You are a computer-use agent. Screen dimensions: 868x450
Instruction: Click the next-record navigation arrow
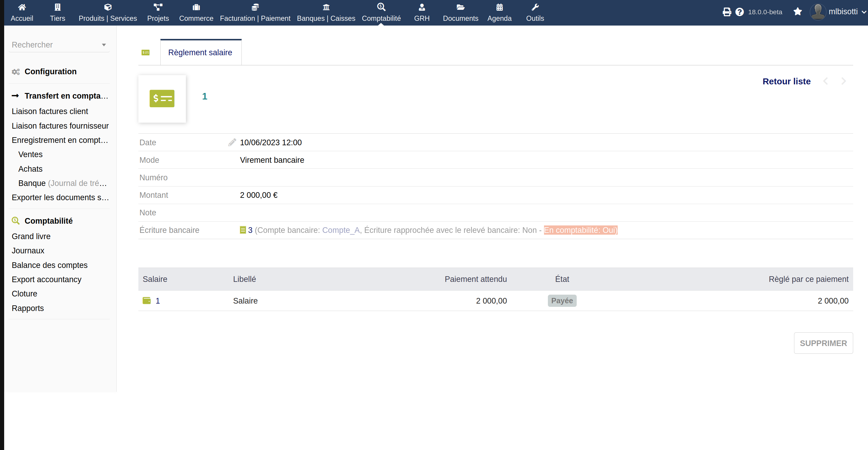tap(844, 81)
